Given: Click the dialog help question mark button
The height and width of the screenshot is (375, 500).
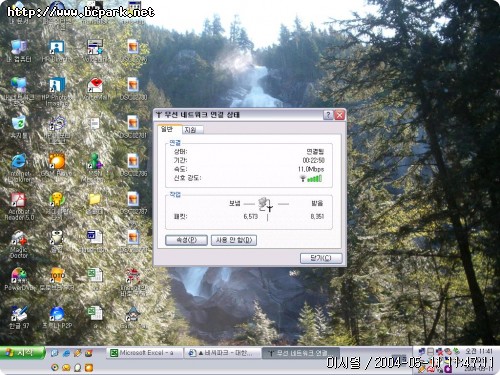Looking at the screenshot, I should tap(328, 115).
